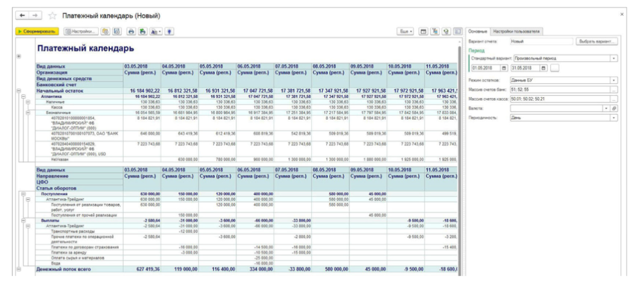This screenshot has height=296, width=644.
Task: Expand the plus group next to report title
Action: point(18,56)
